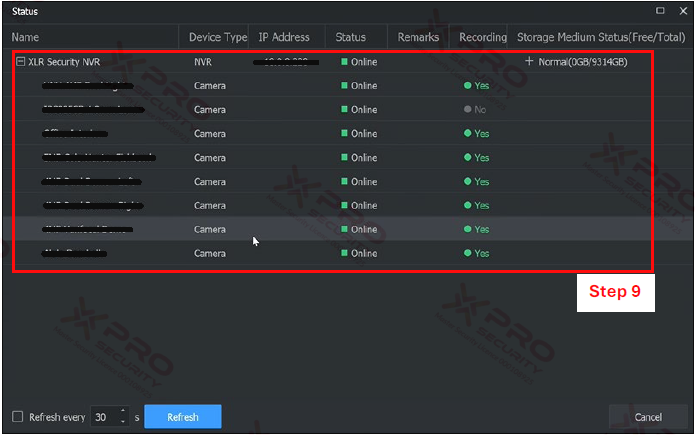Expand the Normal(0GB/9314GB) storage details

(x=529, y=61)
